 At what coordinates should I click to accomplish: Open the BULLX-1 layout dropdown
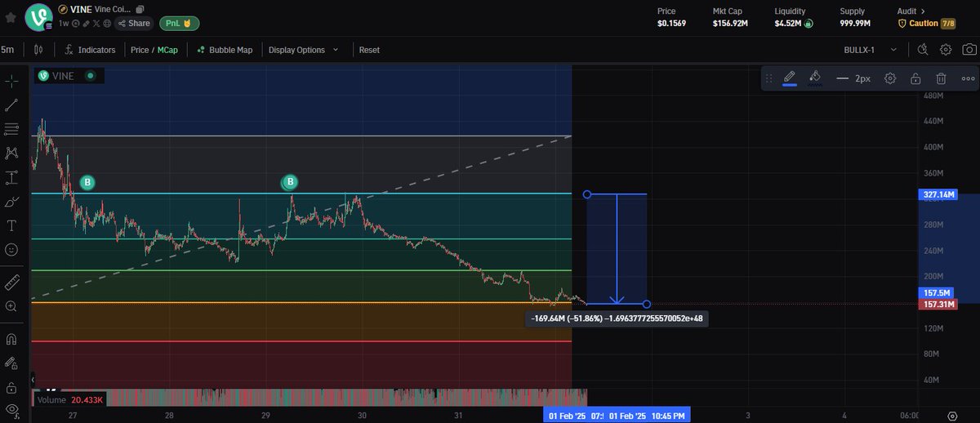[871, 50]
